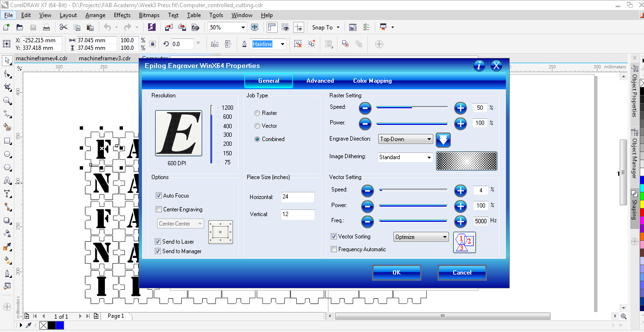This screenshot has height=332, width=644.
Task: Click the Horizontal piece size field
Action: point(298,197)
